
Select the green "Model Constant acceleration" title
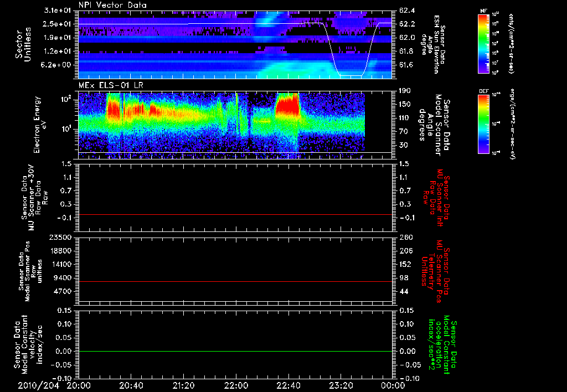[x=442, y=345]
